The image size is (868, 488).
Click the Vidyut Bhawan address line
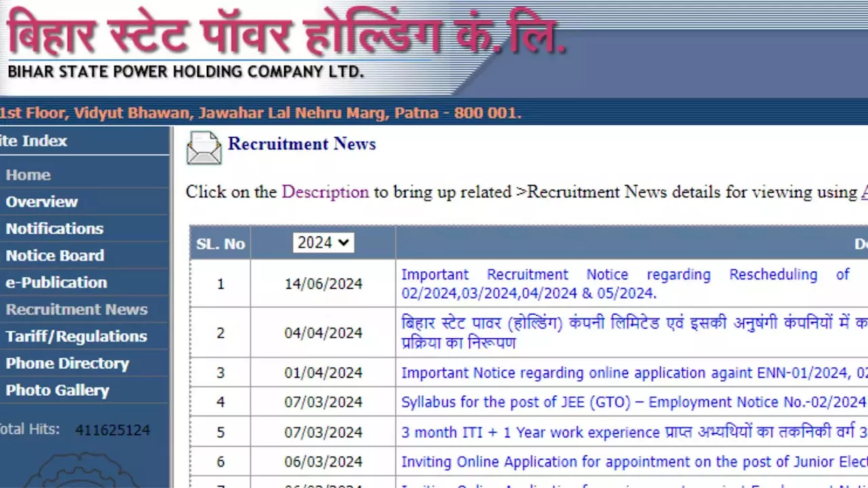click(260, 113)
